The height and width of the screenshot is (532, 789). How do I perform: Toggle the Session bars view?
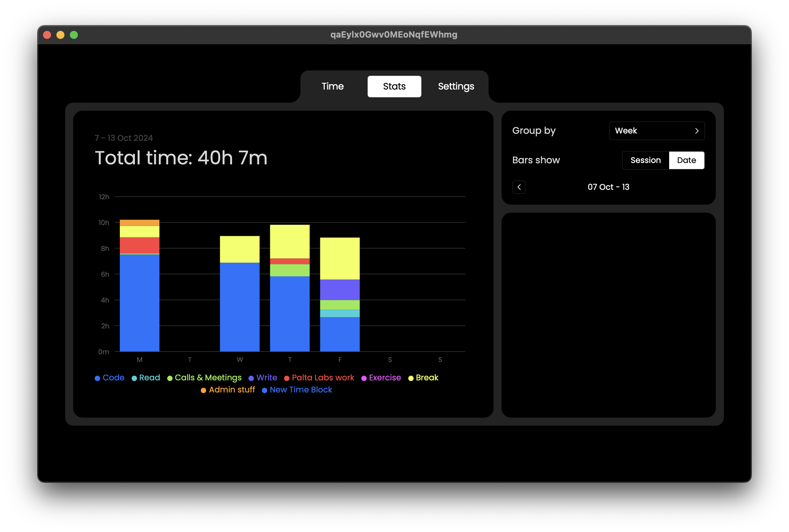(x=645, y=160)
